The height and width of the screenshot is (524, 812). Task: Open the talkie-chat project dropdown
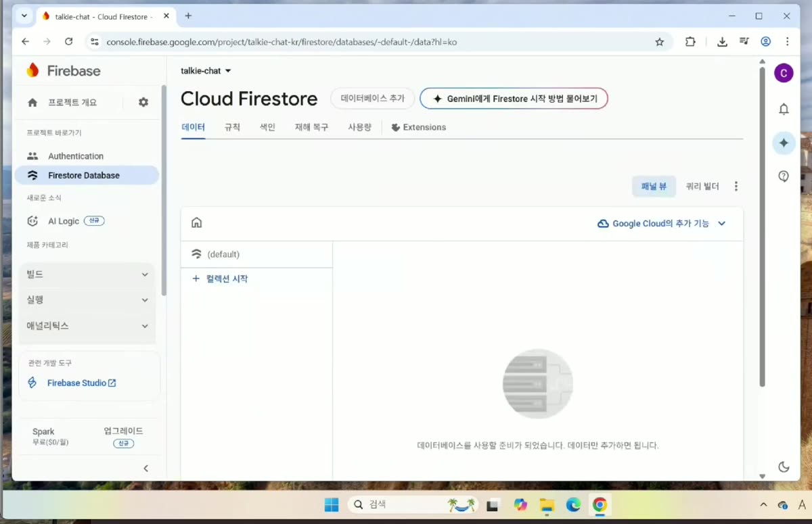(x=206, y=71)
